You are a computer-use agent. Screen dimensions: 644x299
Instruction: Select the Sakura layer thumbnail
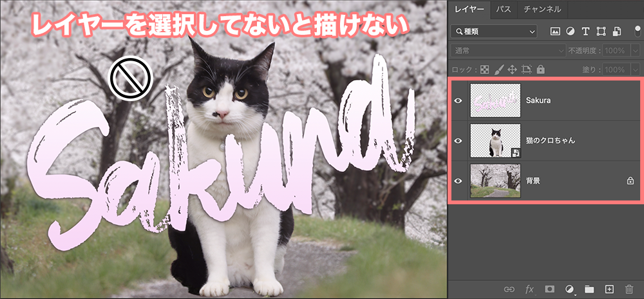click(x=495, y=101)
